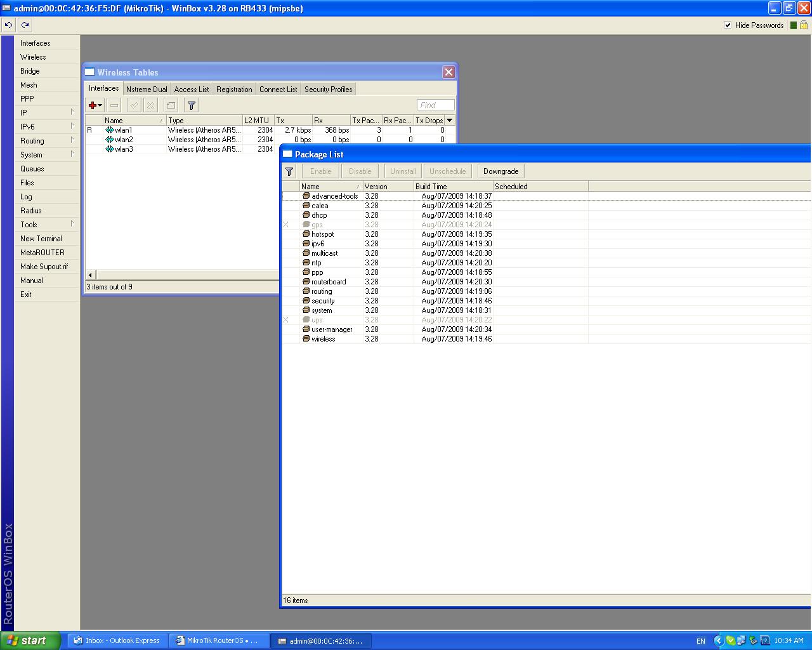The width and height of the screenshot is (812, 650).
Task: Select the calea package icon
Action: point(306,206)
